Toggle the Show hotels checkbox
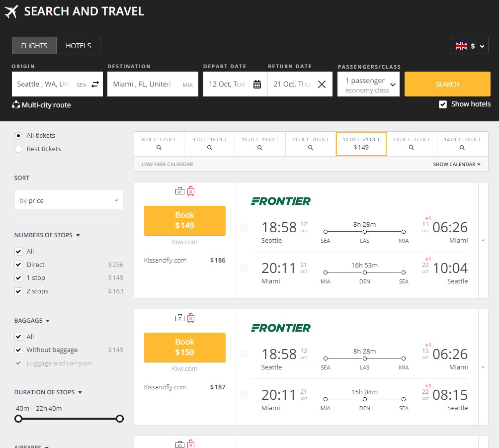Screen dimensions: 499x448 pyautogui.click(x=443, y=104)
